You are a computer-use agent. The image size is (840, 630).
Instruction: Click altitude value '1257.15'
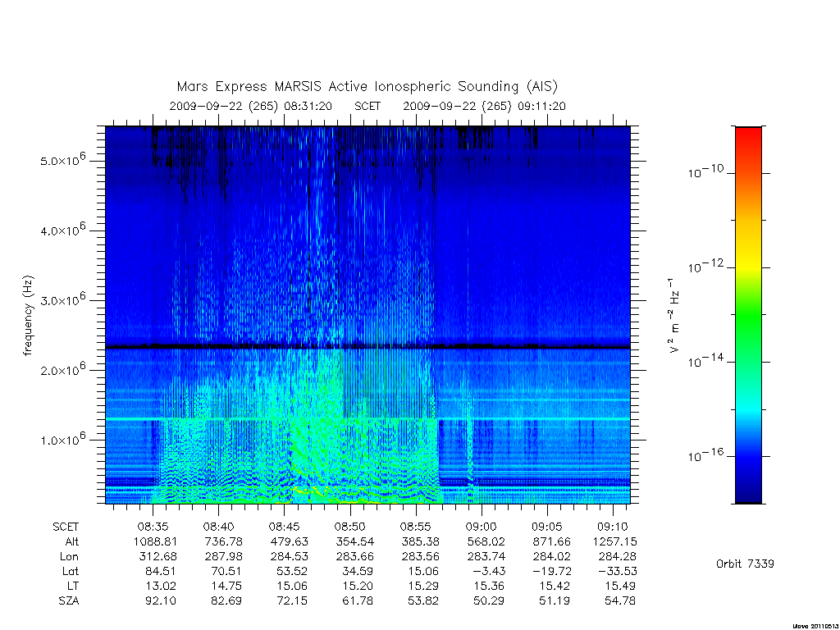(x=614, y=541)
